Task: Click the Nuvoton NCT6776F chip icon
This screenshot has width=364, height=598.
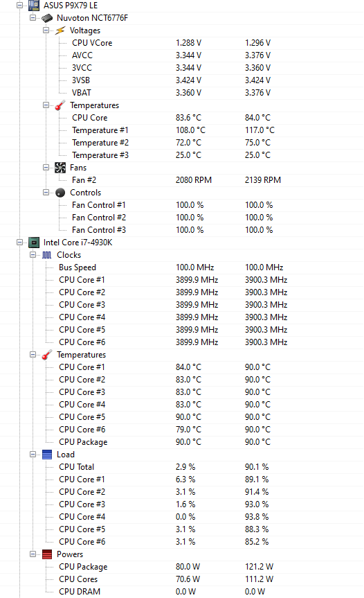Action: tap(47, 18)
